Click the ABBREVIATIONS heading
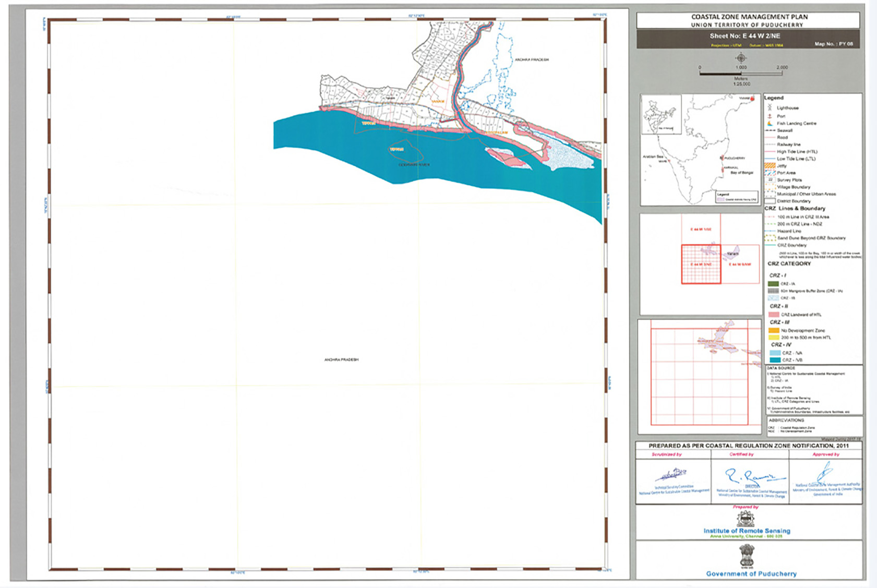Viewport: 877px width, 588px height. (786, 420)
